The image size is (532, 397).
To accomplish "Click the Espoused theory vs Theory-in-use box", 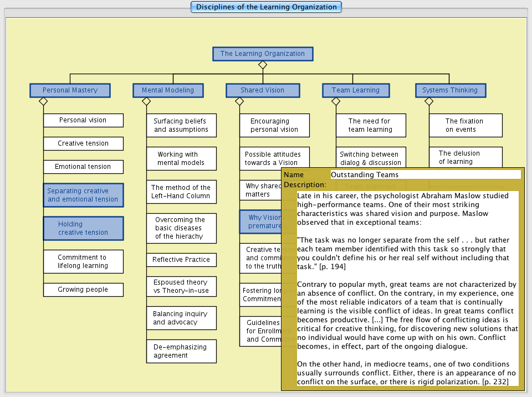I will point(181,286).
